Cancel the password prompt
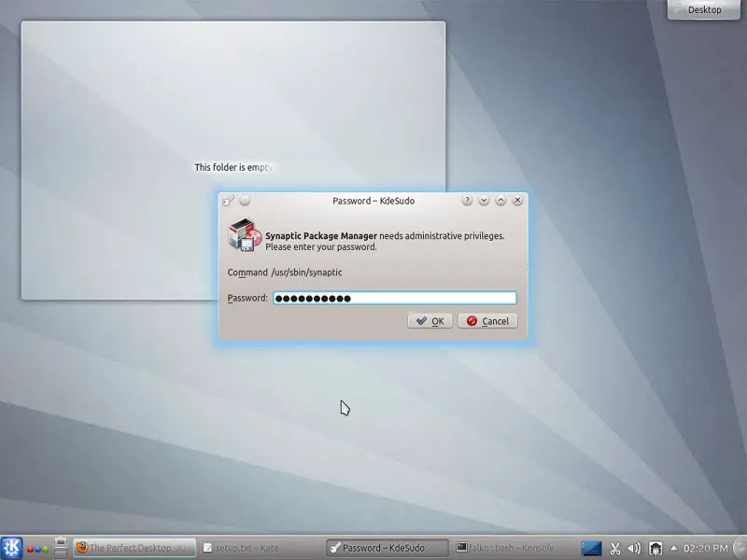Screen dimensions: 747x560 click(x=487, y=321)
